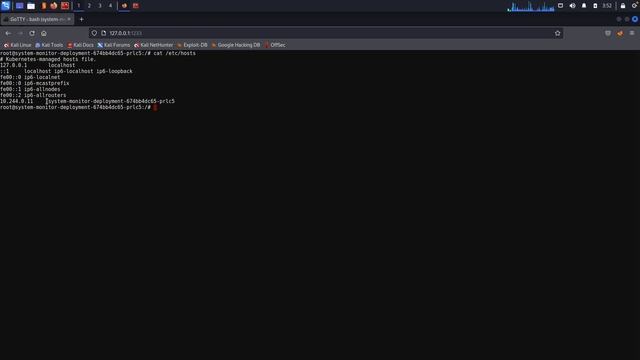
Task: Go forward to the next page
Action: [20, 33]
